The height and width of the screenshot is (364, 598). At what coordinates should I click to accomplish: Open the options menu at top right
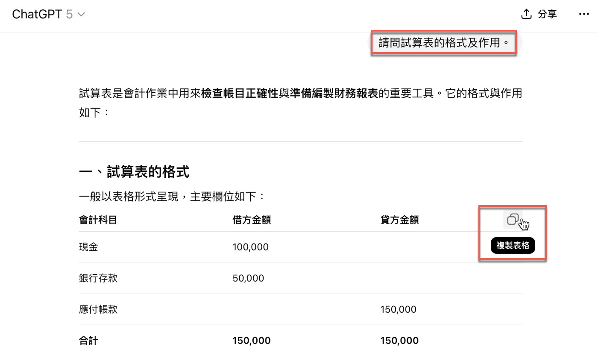coord(584,14)
